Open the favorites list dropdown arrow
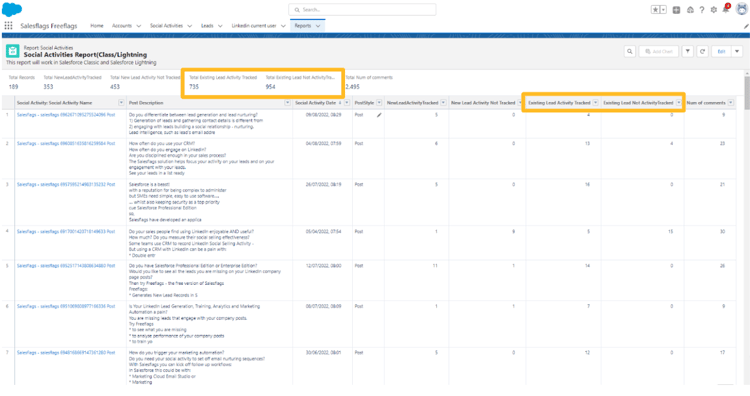 coord(663,10)
